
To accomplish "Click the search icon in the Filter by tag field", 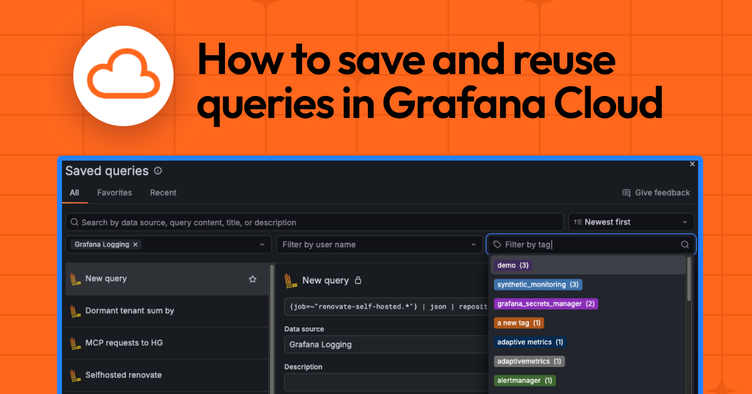I will coord(684,244).
